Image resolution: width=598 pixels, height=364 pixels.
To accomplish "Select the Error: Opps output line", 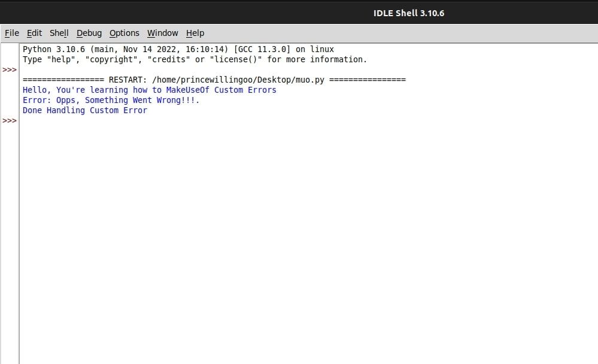I will click(x=111, y=100).
